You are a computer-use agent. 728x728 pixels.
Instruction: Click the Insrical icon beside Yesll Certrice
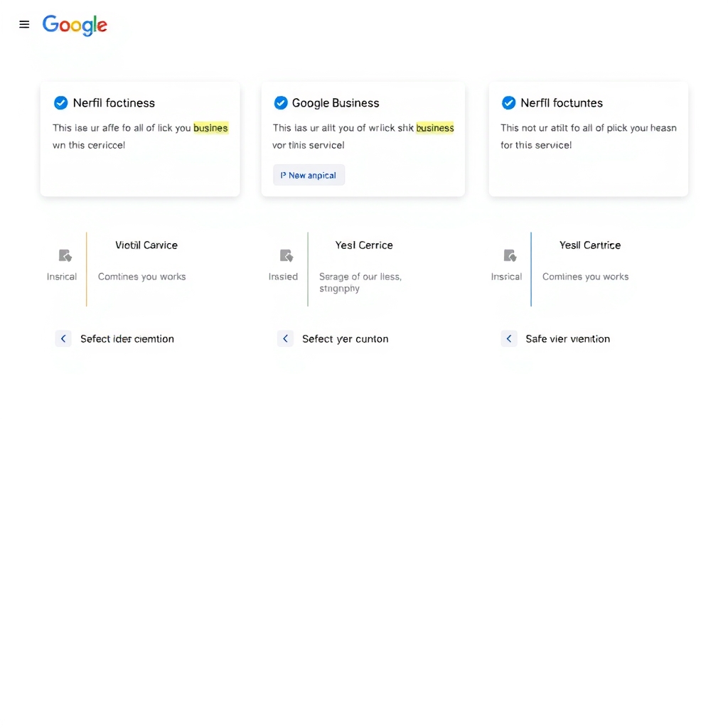[510, 255]
